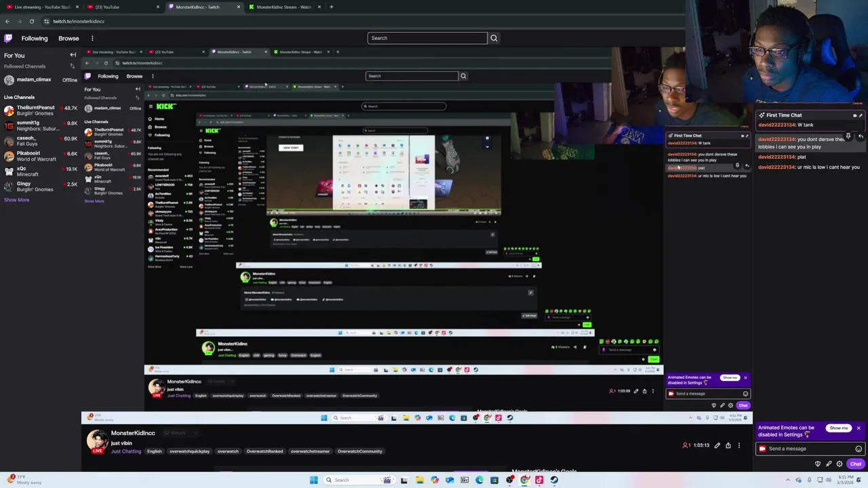
Task: View site information icon beside twitch.tv URL
Action: click(45, 21)
